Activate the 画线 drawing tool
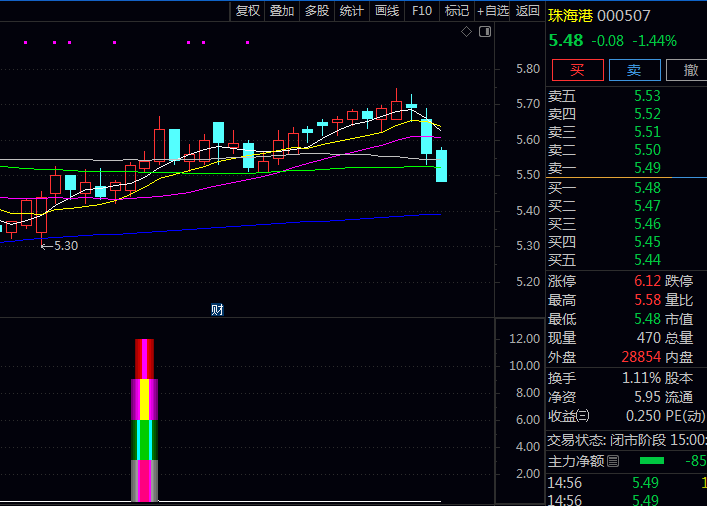The width and height of the screenshot is (707, 506). [x=387, y=11]
